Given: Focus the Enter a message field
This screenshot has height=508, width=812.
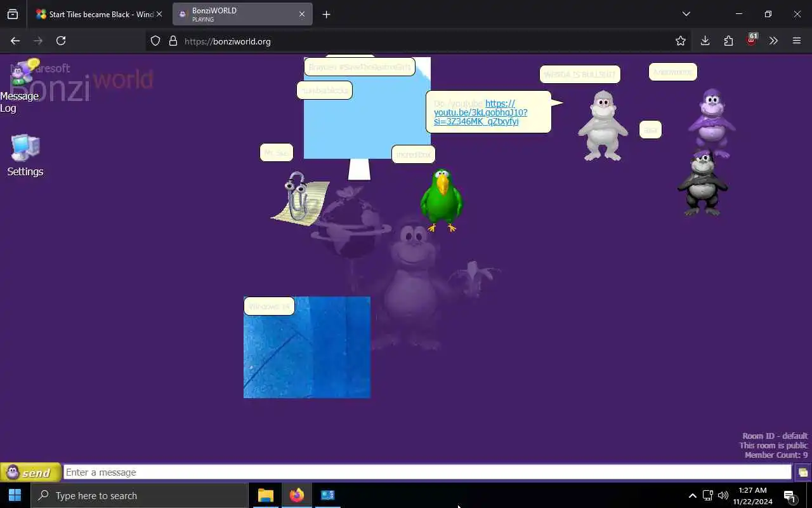Looking at the screenshot, I should [x=428, y=472].
